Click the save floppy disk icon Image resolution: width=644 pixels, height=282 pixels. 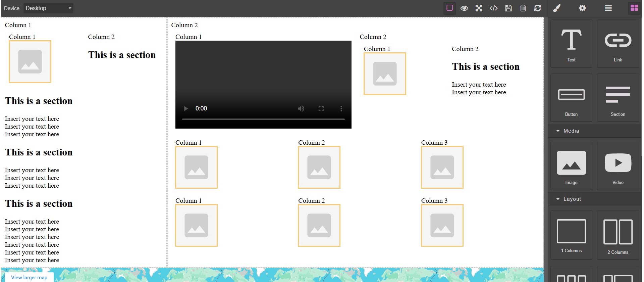508,8
